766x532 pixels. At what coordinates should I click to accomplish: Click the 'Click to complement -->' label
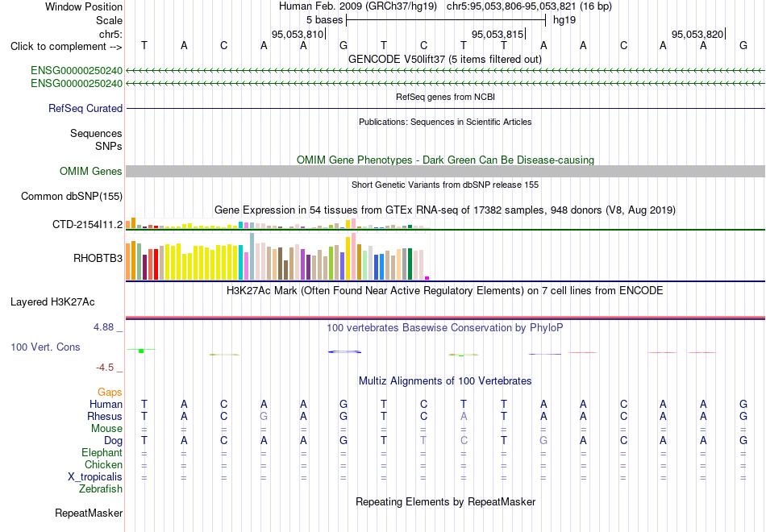[66, 47]
